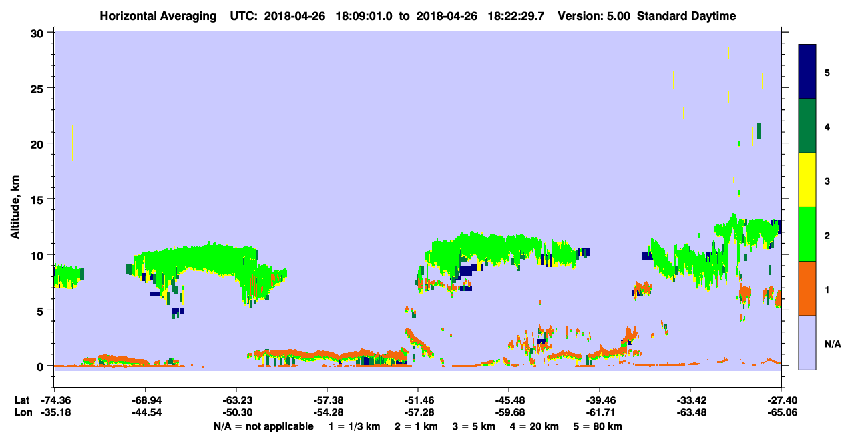Click the '3 = 5 km' legend entry

click(x=474, y=426)
